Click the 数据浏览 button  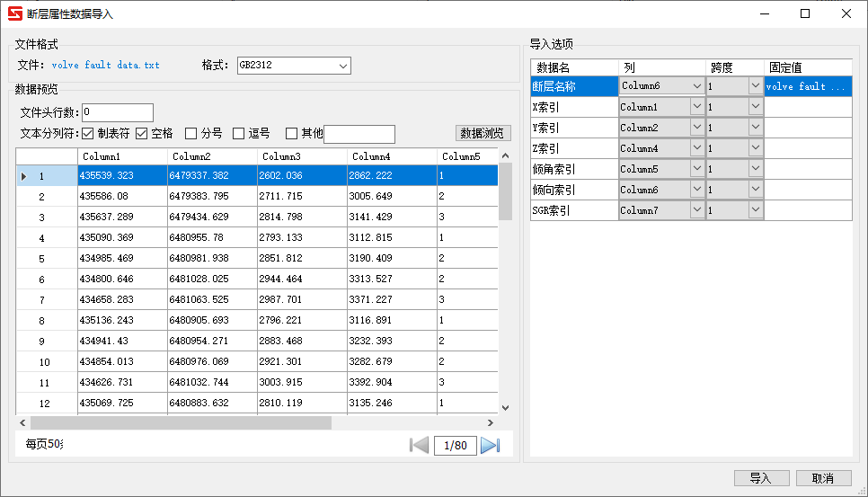click(483, 133)
